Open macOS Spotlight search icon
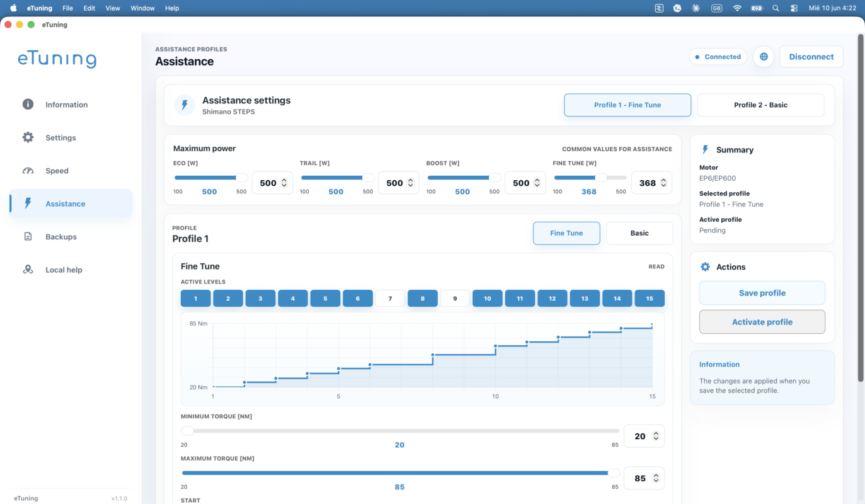Viewport: 865px width, 504px height. pyautogui.click(x=776, y=8)
